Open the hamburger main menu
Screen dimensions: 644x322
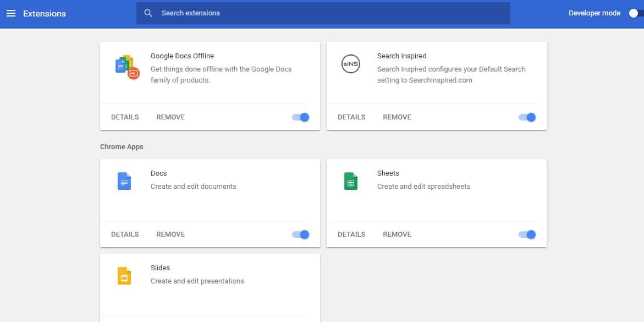[11, 13]
